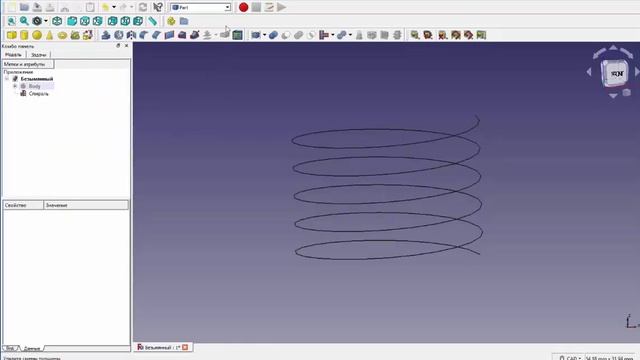Open the Fillet tool
Viewport: 640px width, 360px height.
point(144,35)
